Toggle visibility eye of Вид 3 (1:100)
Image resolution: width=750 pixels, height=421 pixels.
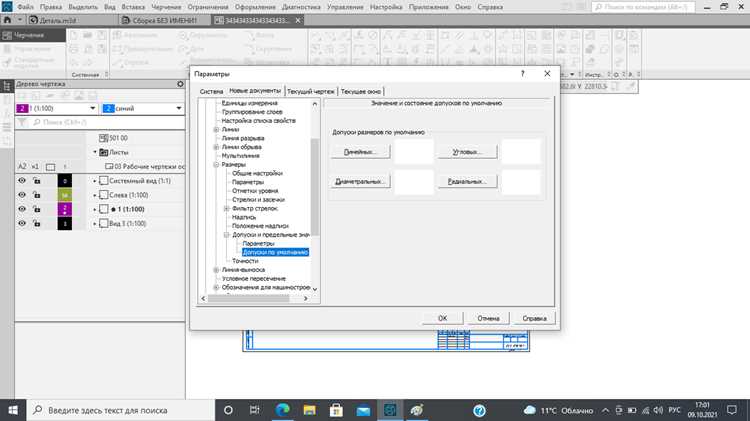[x=22, y=223]
